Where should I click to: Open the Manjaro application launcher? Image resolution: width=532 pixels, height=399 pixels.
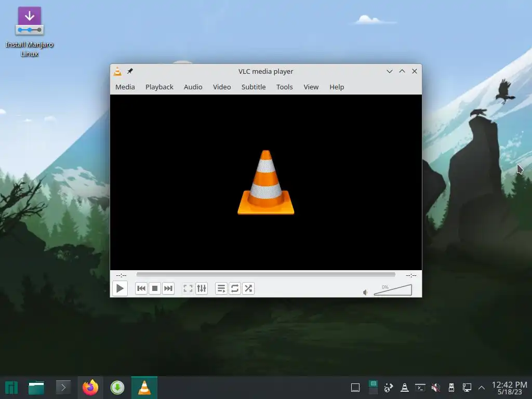11,388
